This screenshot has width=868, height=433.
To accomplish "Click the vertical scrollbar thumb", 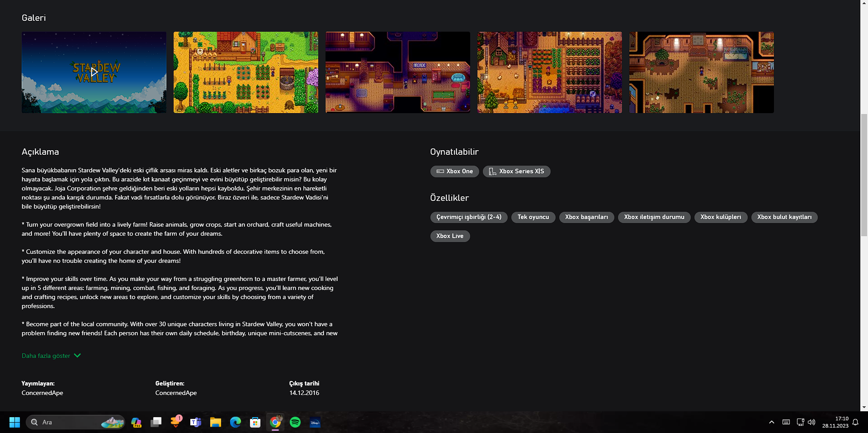I will pyautogui.click(x=864, y=174).
